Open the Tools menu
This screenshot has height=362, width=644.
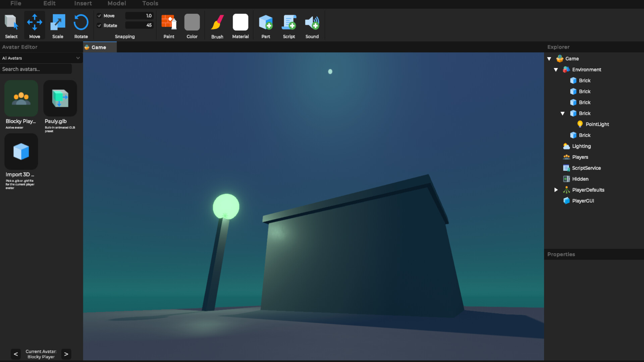click(x=150, y=3)
